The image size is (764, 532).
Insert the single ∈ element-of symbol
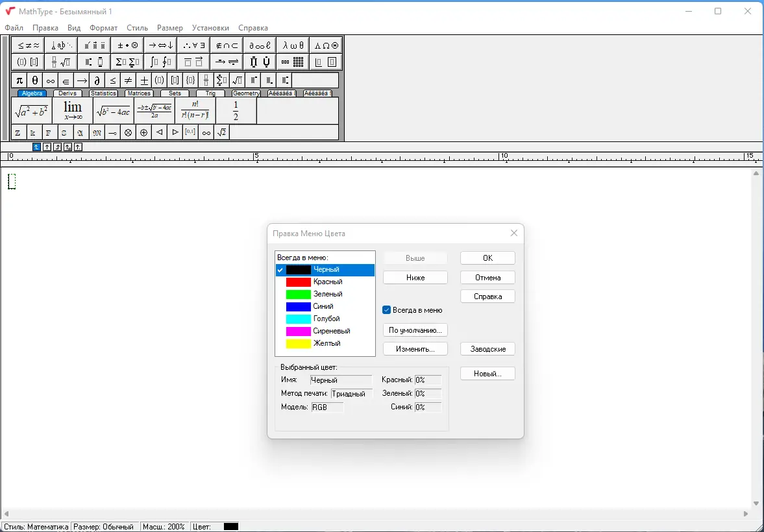click(66, 80)
